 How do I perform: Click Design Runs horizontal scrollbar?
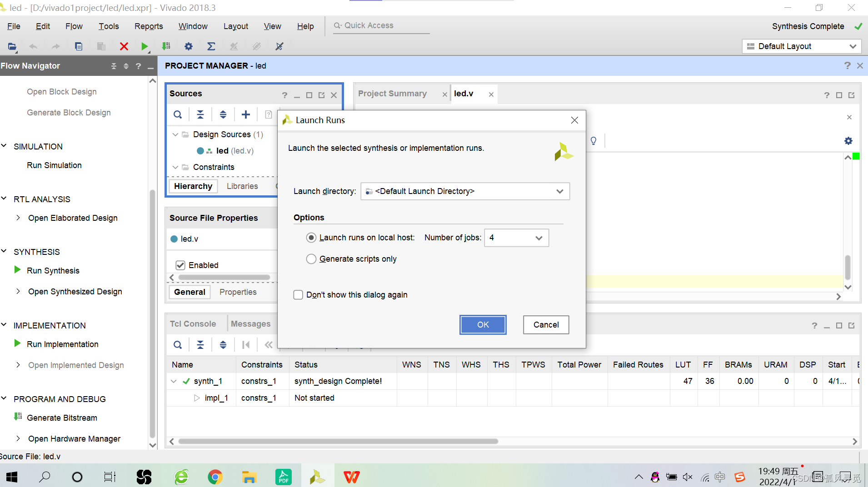(x=338, y=441)
